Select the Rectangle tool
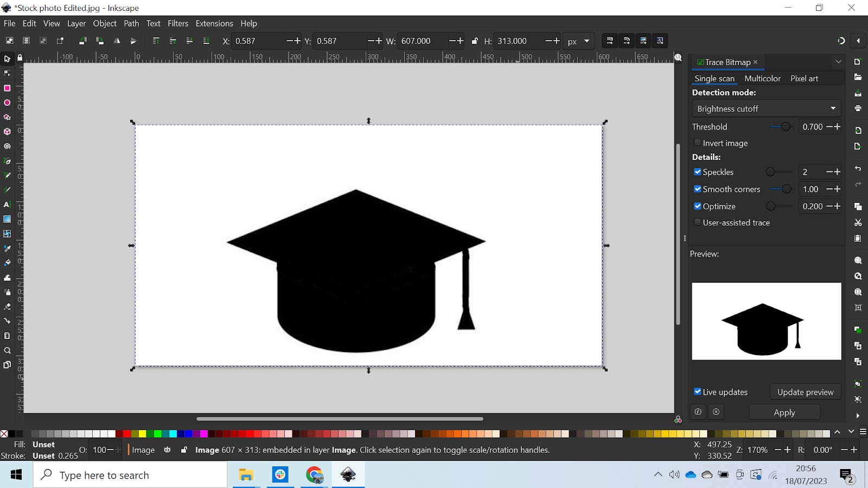The height and width of the screenshot is (488, 868). (7, 88)
